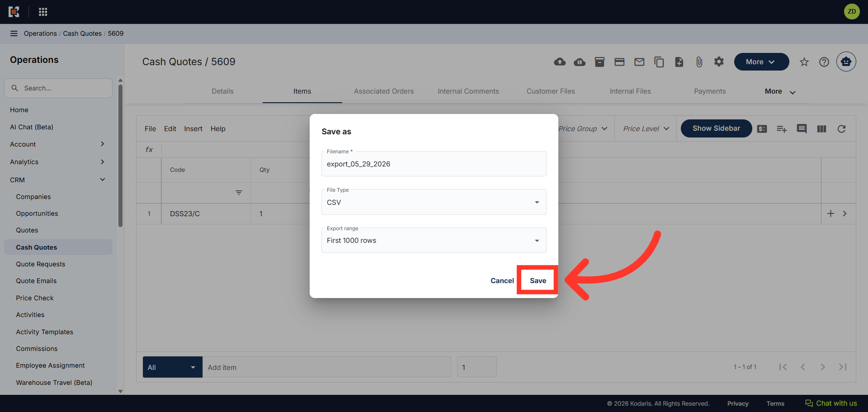Click the archive box icon
This screenshot has width=868, height=412.
tap(599, 62)
